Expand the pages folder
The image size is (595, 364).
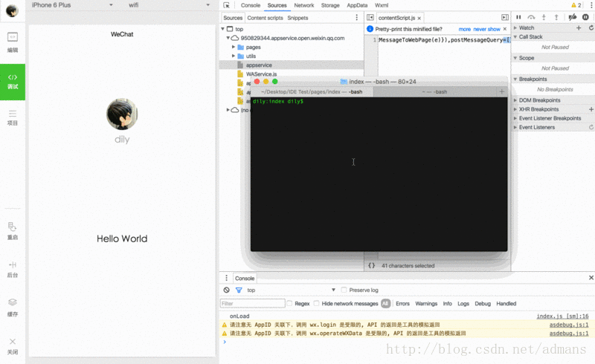(x=234, y=47)
